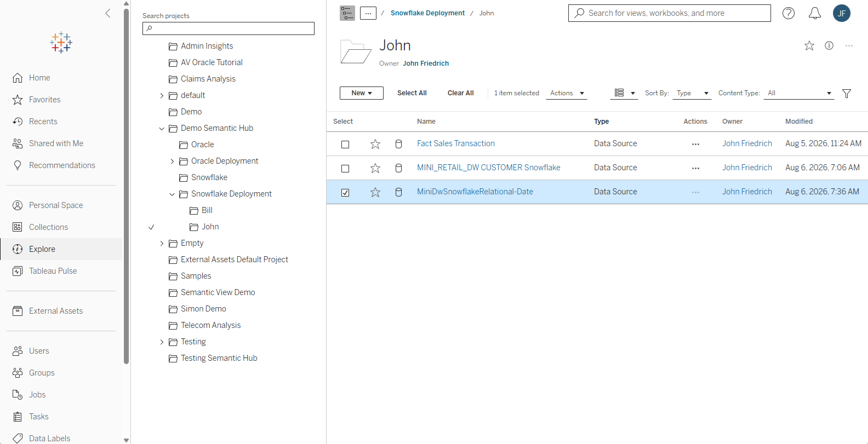Open the JF user account menu

pyautogui.click(x=842, y=13)
